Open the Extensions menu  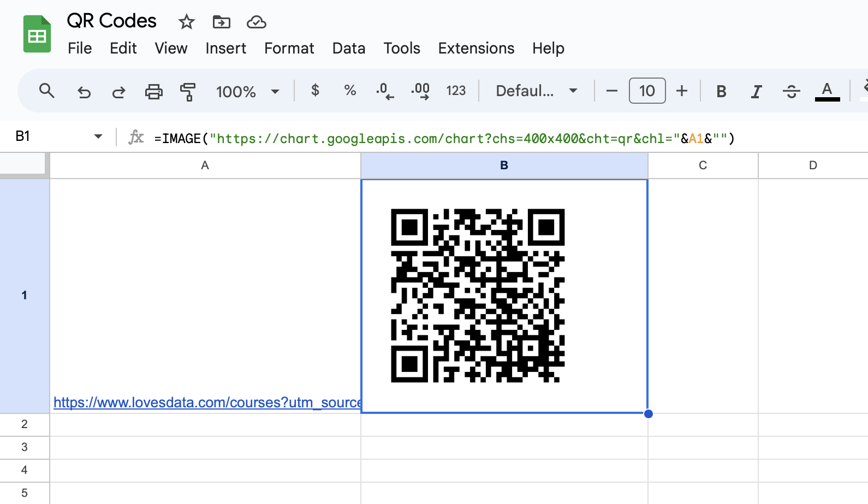476,48
